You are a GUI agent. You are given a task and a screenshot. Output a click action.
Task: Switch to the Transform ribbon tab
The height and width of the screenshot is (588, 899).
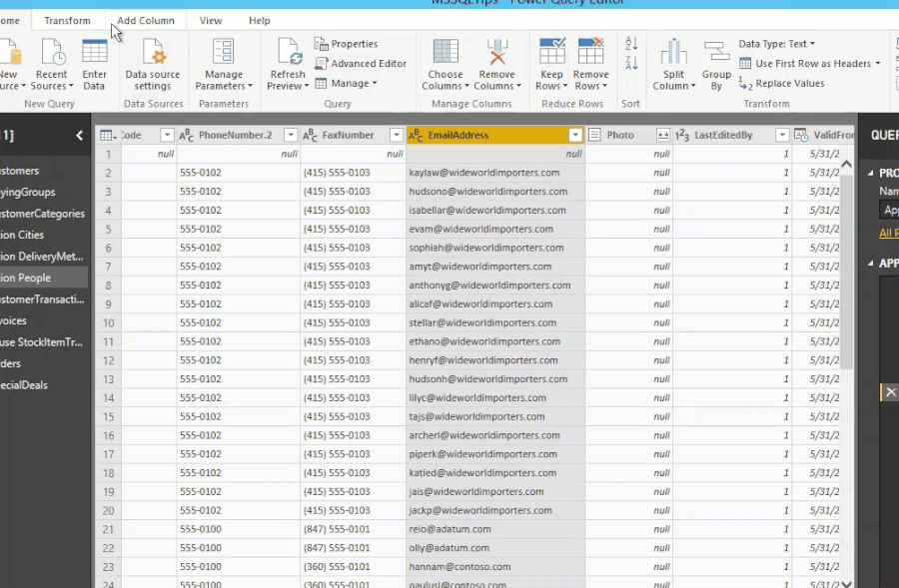click(x=67, y=19)
